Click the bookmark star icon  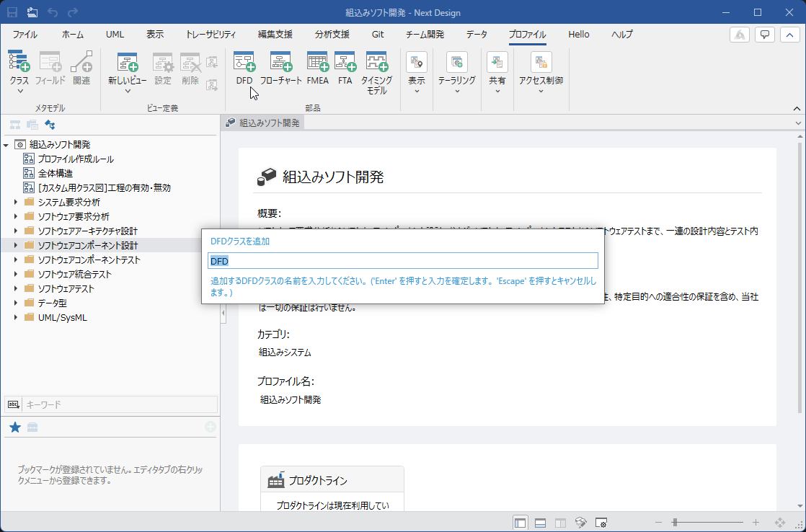coord(15,427)
